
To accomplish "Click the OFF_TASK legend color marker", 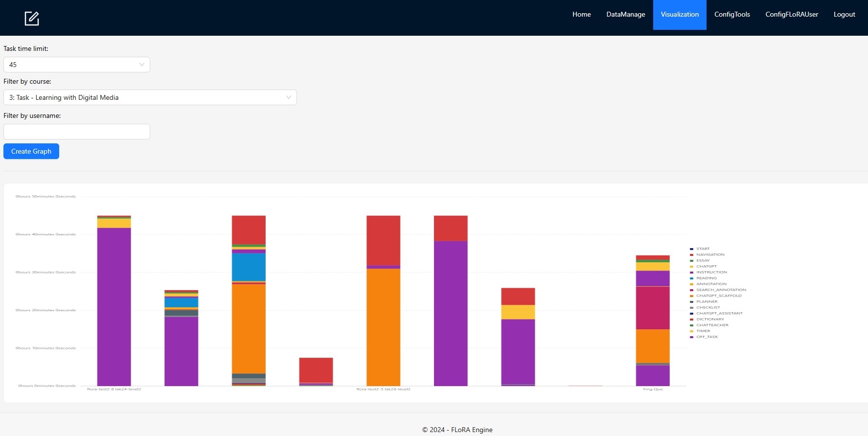I will pos(691,337).
